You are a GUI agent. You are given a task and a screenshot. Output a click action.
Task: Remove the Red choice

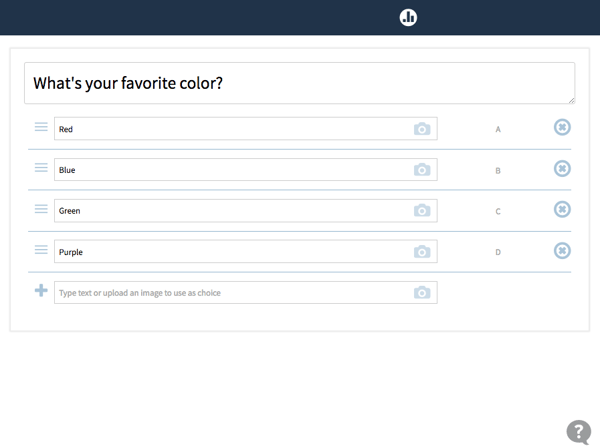click(562, 127)
